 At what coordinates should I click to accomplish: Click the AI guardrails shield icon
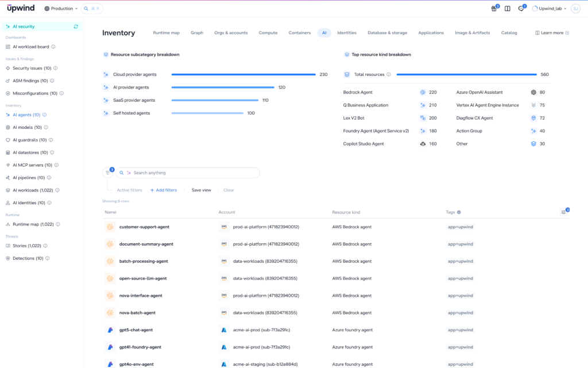[x=8, y=140]
